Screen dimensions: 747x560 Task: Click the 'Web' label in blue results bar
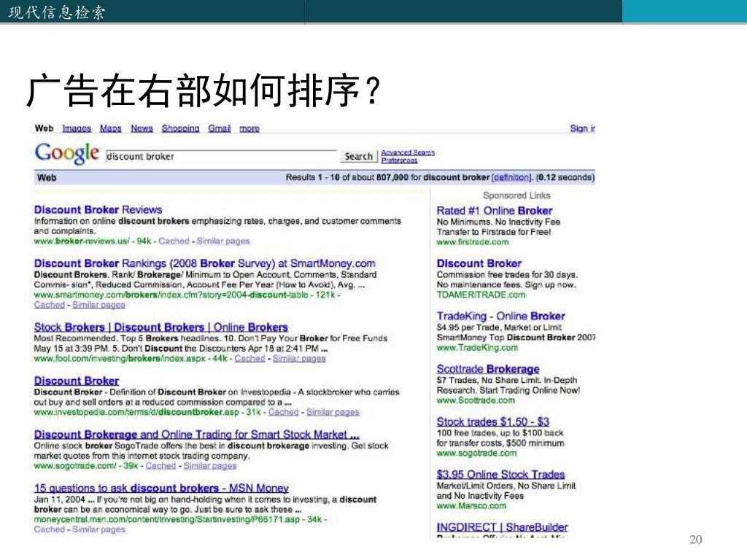coord(47,178)
